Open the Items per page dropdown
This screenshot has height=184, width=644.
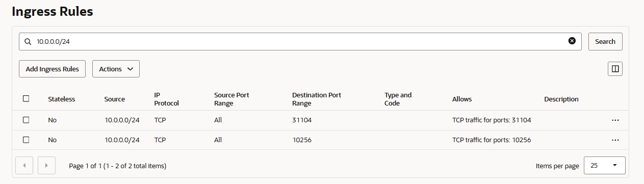pos(604,166)
